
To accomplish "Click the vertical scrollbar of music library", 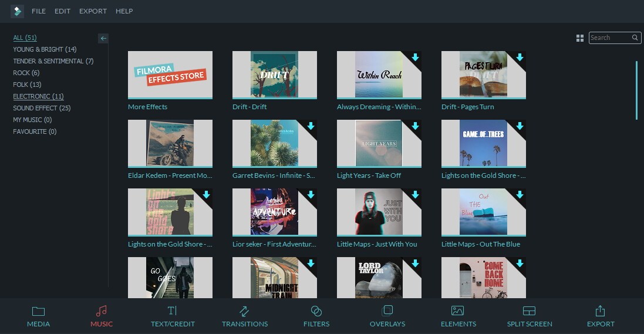I will point(636,90).
